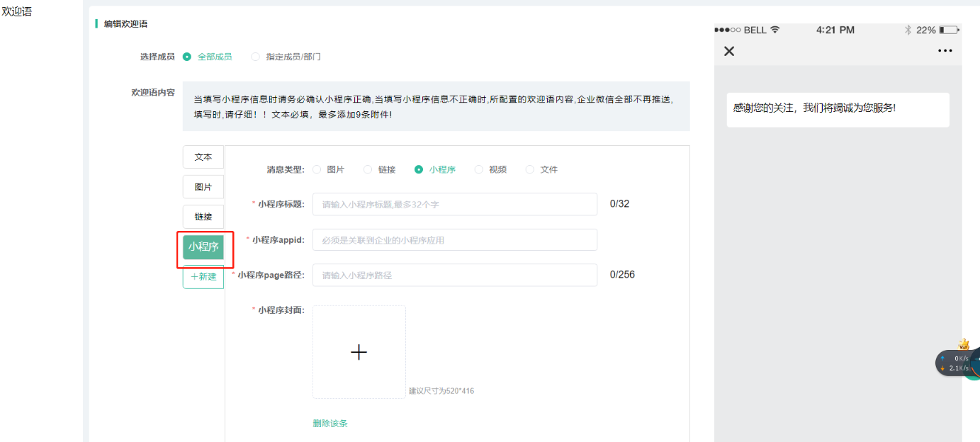Click the 删除该条 link
980x442 pixels.
coord(330,424)
